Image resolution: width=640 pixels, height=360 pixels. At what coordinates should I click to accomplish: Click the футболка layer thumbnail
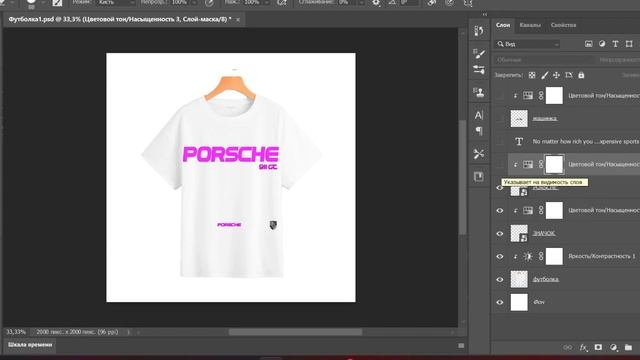pyautogui.click(x=519, y=280)
